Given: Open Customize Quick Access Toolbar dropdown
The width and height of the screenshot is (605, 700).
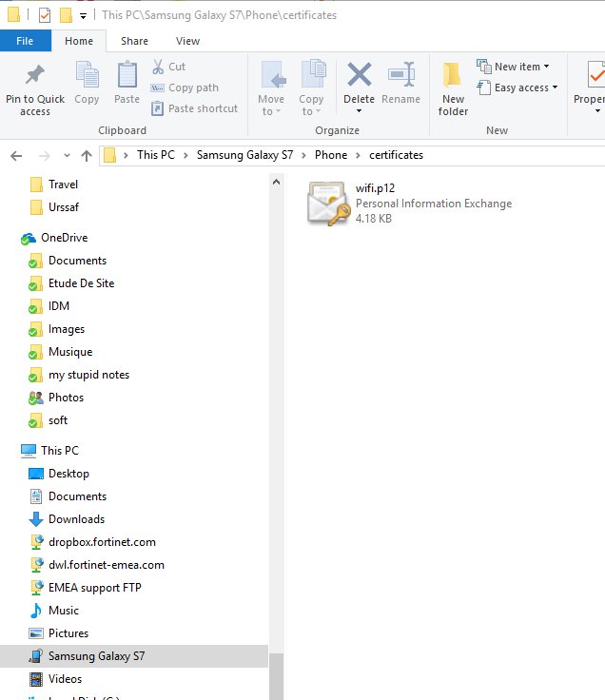Looking at the screenshot, I should click(x=83, y=16).
